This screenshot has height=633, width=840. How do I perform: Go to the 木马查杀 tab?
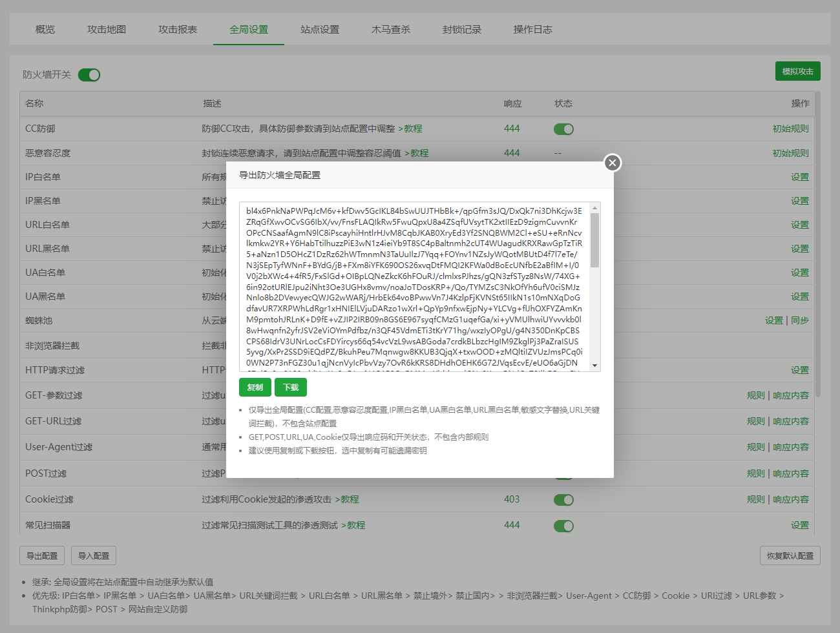click(x=391, y=30)
